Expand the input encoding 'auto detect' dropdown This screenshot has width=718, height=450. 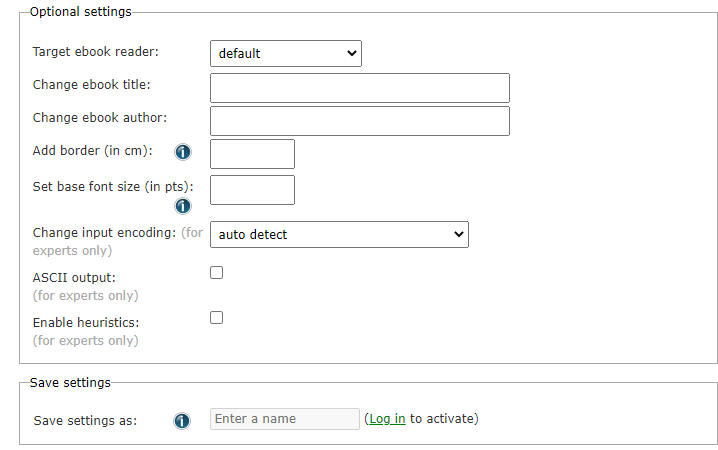pos(339,234)
